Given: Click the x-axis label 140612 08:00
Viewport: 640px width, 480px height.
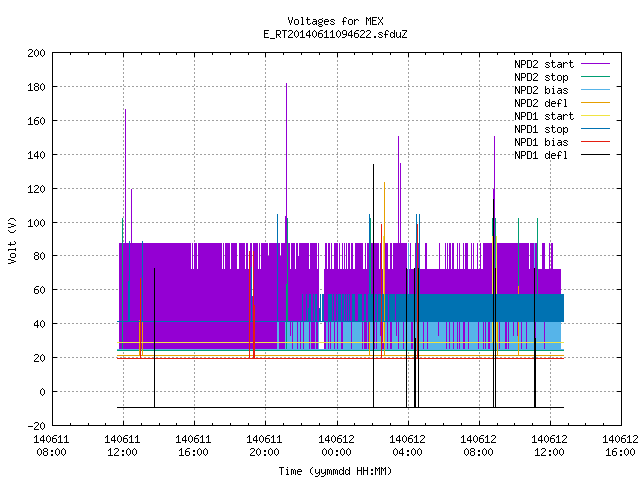Looking at the screenshot, I should click(x=478, y=446).
